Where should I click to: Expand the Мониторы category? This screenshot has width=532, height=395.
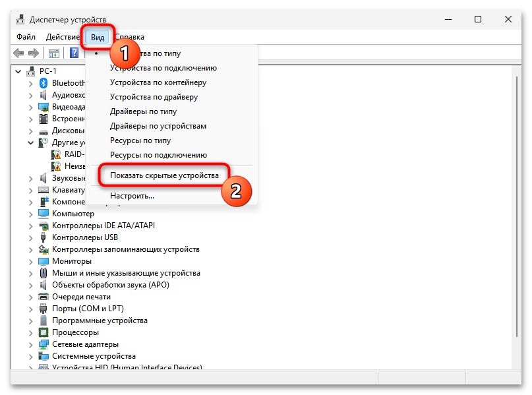30,262
